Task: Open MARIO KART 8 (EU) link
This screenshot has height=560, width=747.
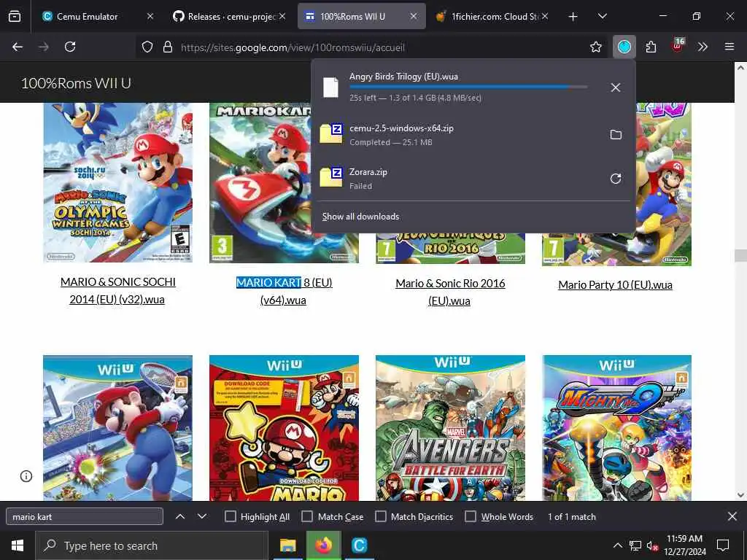Action: [284, 291]
